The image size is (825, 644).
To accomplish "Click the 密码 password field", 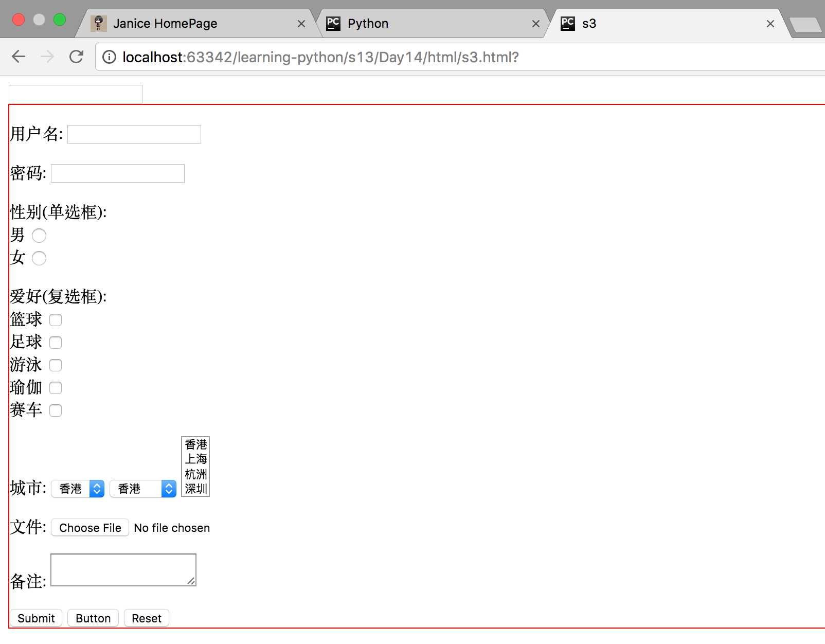I will pos(118,173).
